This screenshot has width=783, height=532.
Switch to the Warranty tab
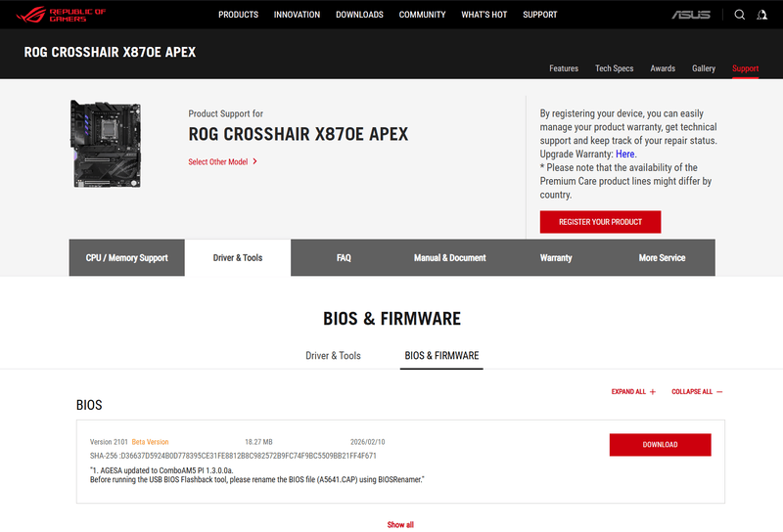point(556,257)
